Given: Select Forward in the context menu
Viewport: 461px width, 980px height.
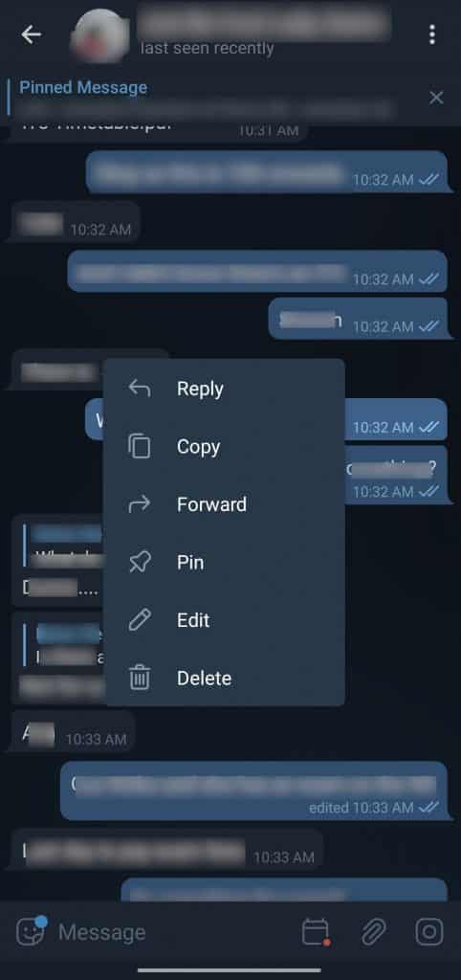Looking at the screenshot, I should tap(224, 504).
